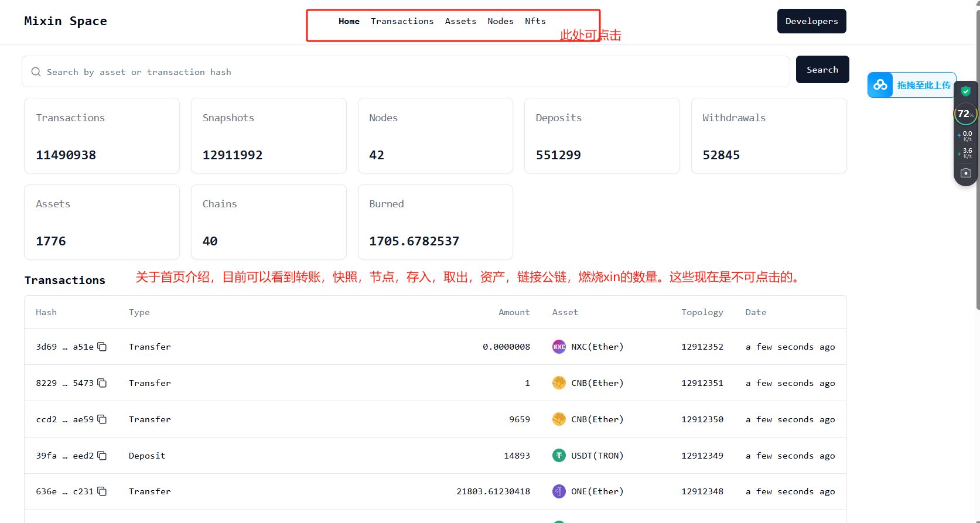Image resolution: width=980 pixels, height=523 pixels.
Task: Open the Home tab
Action: point(349,21)
